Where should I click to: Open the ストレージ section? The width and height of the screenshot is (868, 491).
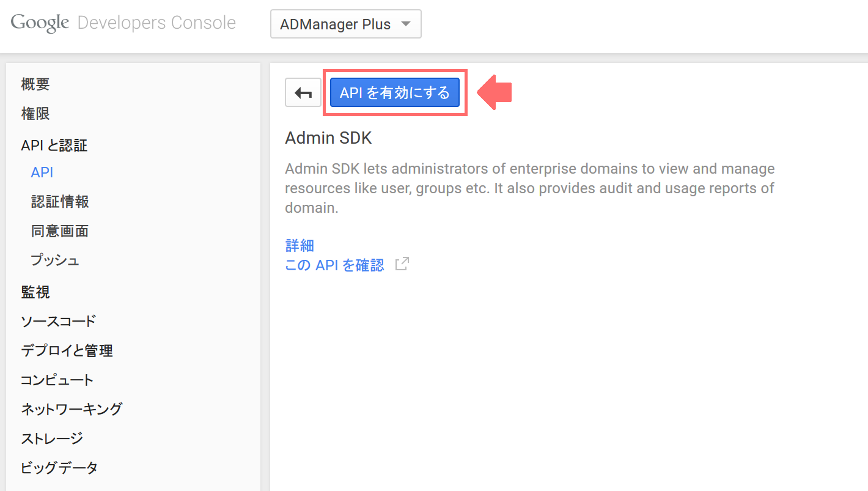tap(51, 438)
